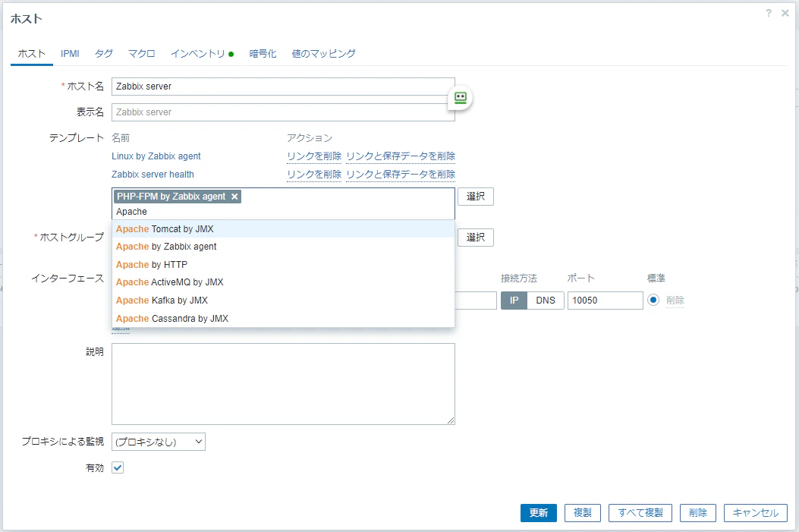
Task: Focus the ホスト名 input field
Action: (283, 87)
